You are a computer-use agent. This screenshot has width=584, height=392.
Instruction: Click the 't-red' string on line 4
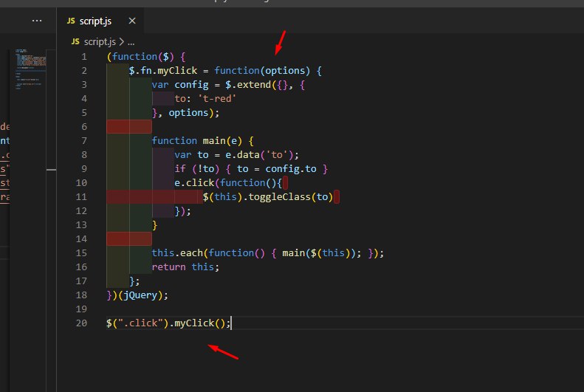coord(217,99)
